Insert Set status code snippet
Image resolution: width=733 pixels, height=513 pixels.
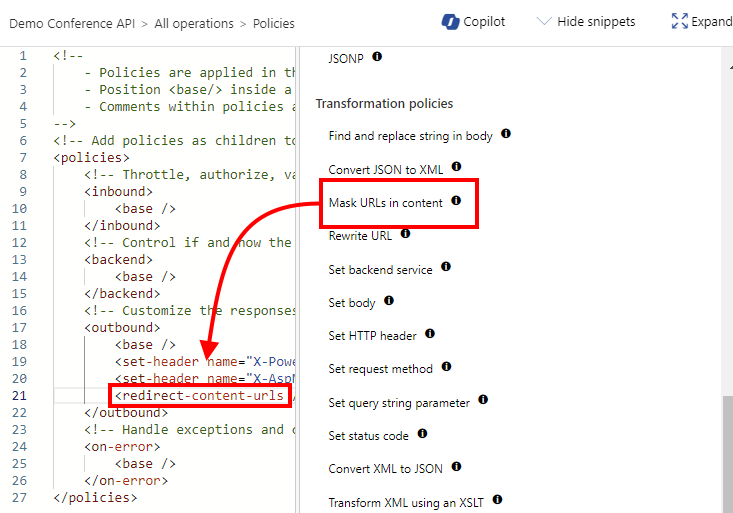click(368, 436)
